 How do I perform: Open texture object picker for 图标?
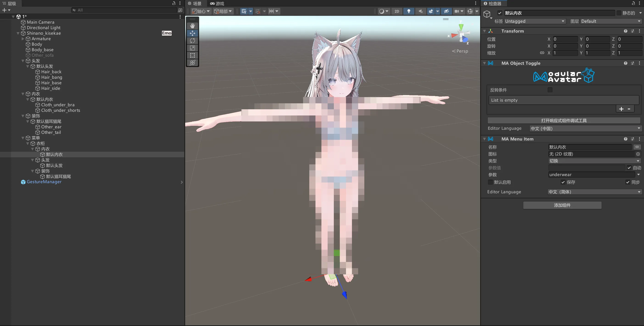point(638,154)
